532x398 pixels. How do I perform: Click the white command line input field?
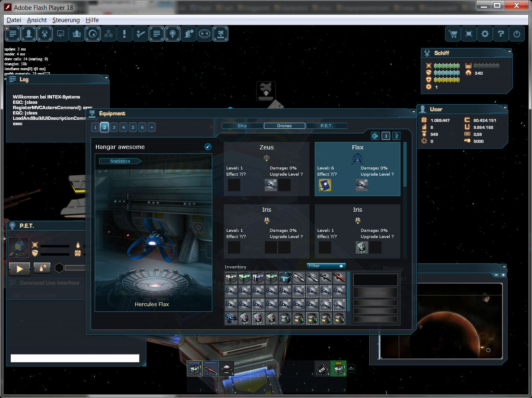(x=75, y=358)
